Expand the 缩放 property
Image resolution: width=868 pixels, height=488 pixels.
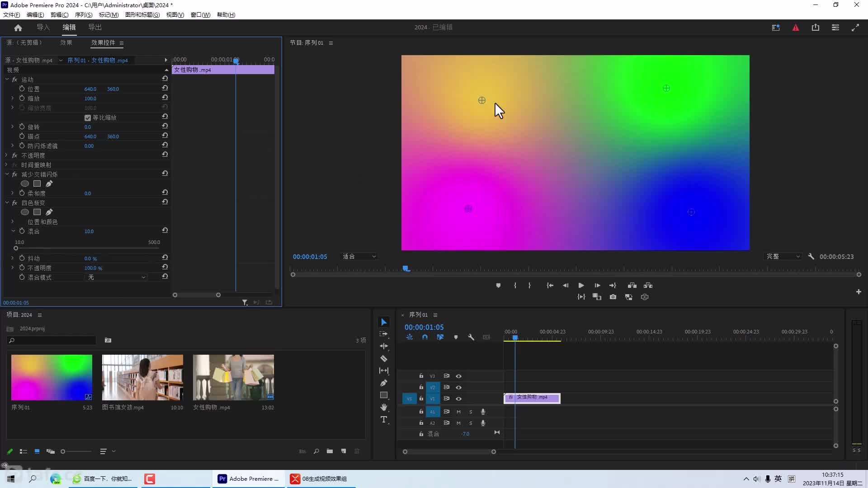coord(13,98)
